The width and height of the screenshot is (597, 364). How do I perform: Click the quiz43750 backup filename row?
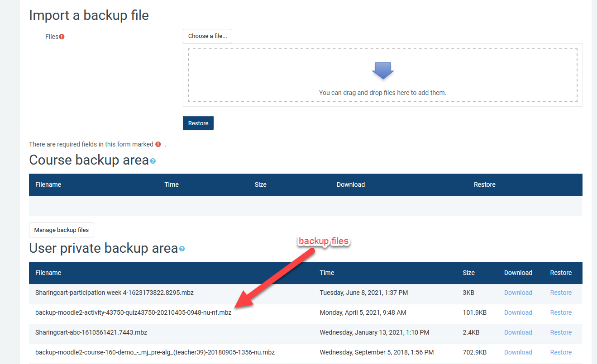pos(133,312)
